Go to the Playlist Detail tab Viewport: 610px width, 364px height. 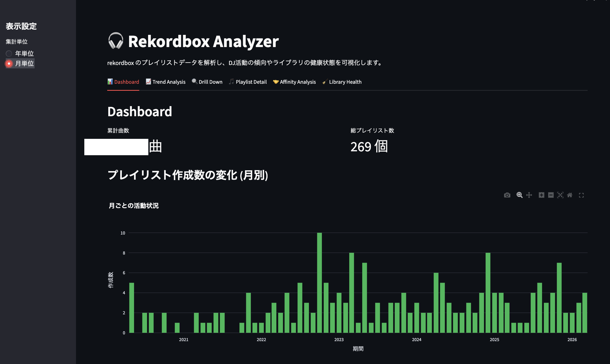pyautogui.click(x=248, y=82)
